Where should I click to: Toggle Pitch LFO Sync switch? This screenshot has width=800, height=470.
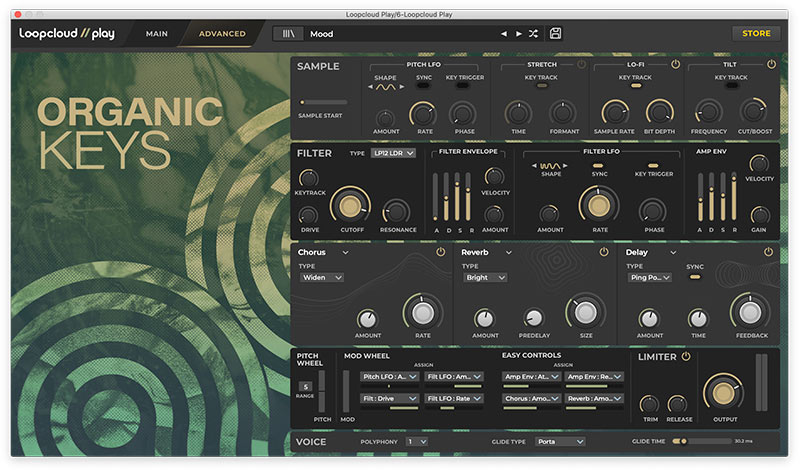point(423,86)
